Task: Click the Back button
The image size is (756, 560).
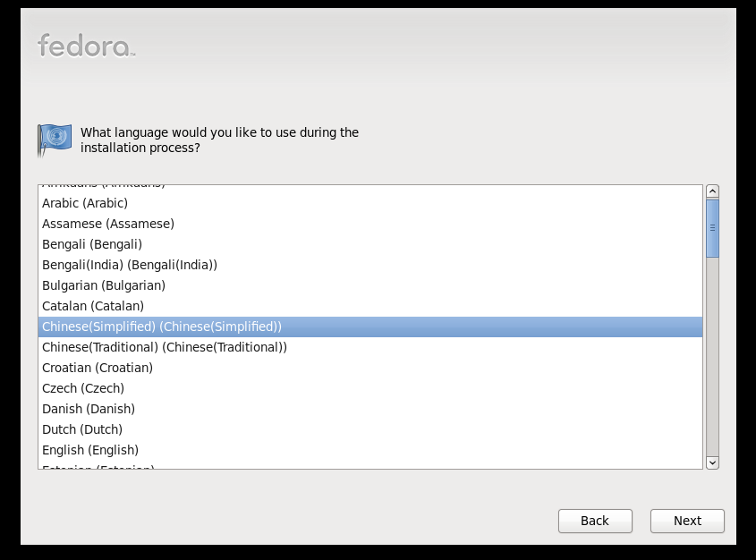Action: point(595,521)
